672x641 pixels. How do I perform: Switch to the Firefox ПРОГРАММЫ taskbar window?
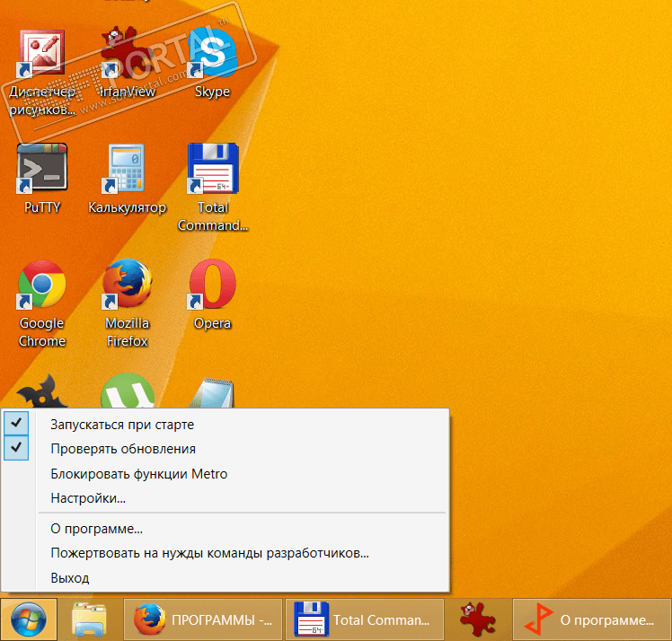(x=203, y=619)
